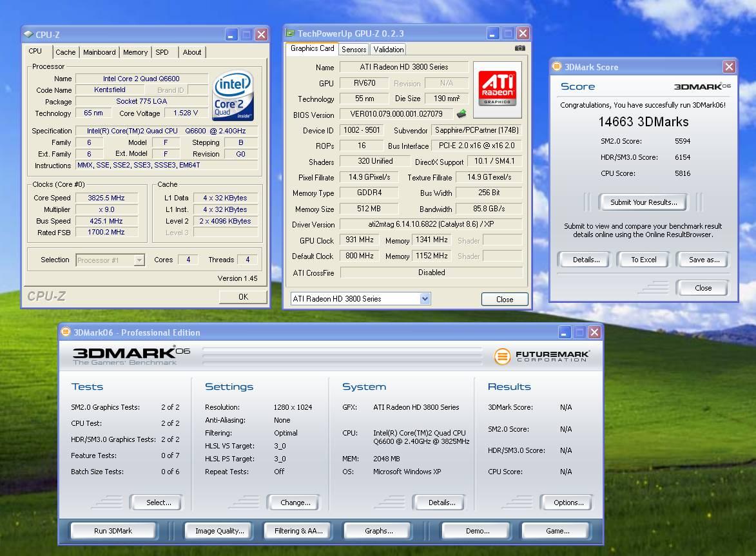Minimize the GPU-Z window
Image resolution: width=756 pixels, height=556 pixels.
point(493,34)
